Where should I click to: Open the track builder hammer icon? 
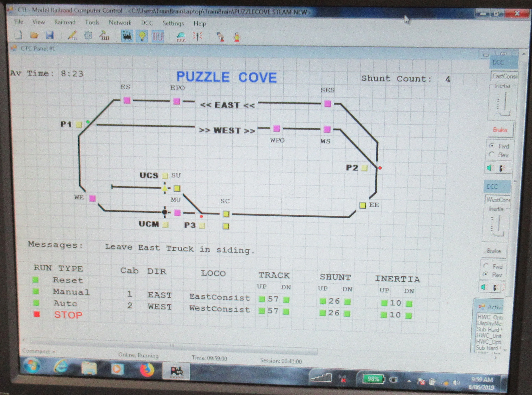click(104, 36)
